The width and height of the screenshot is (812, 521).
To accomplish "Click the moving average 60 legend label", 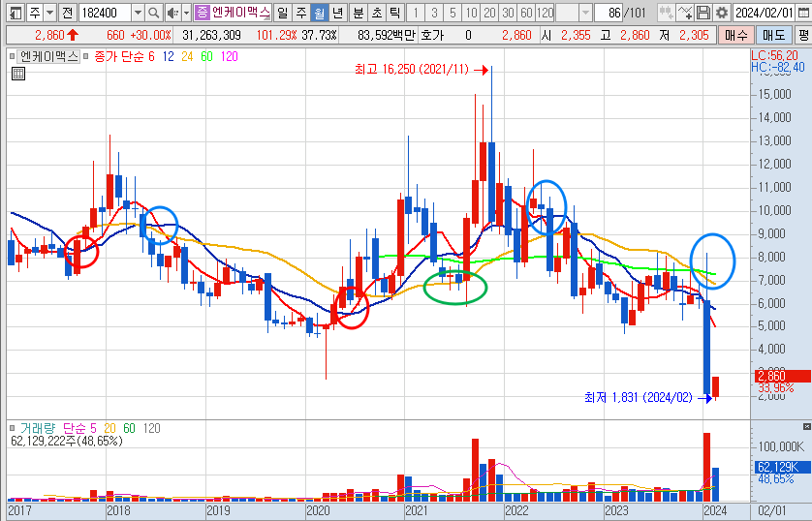I will (x=206, y=56).
